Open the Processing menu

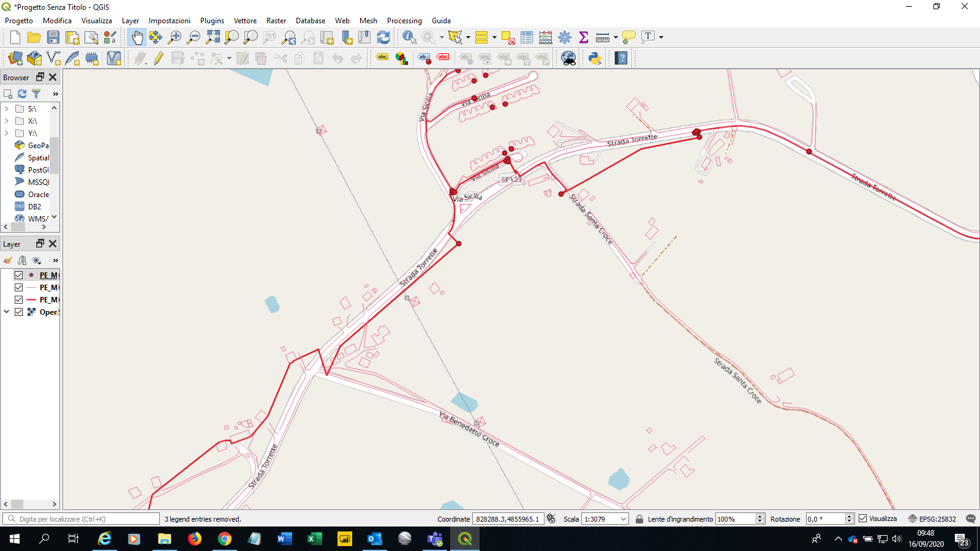[404, 21]
